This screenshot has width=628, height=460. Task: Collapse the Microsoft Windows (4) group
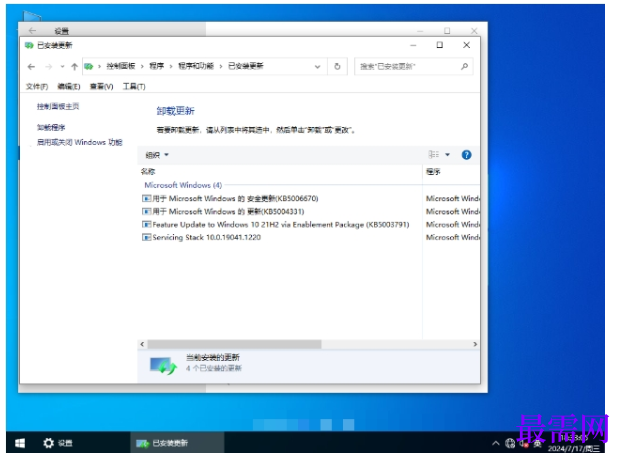point(183,185)
